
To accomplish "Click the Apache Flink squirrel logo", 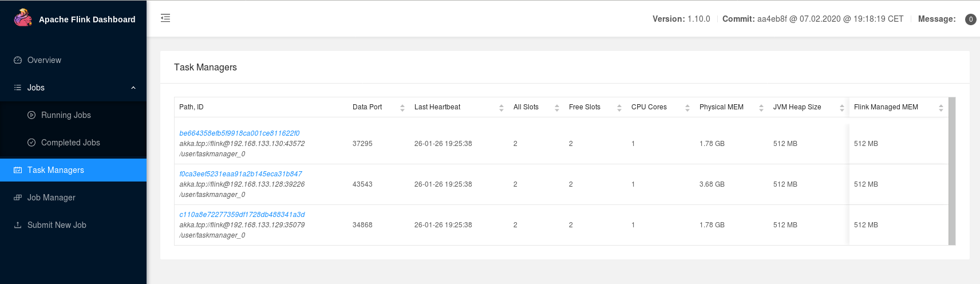I will click(x=23, y=18).
